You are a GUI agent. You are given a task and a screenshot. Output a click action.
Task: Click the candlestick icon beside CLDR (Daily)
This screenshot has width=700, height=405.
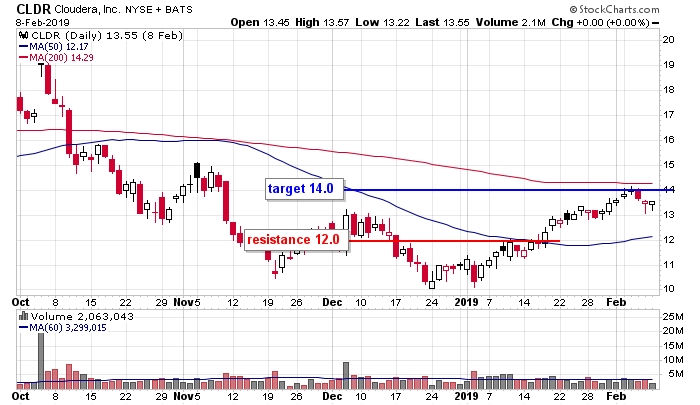(x=24, y=35)
